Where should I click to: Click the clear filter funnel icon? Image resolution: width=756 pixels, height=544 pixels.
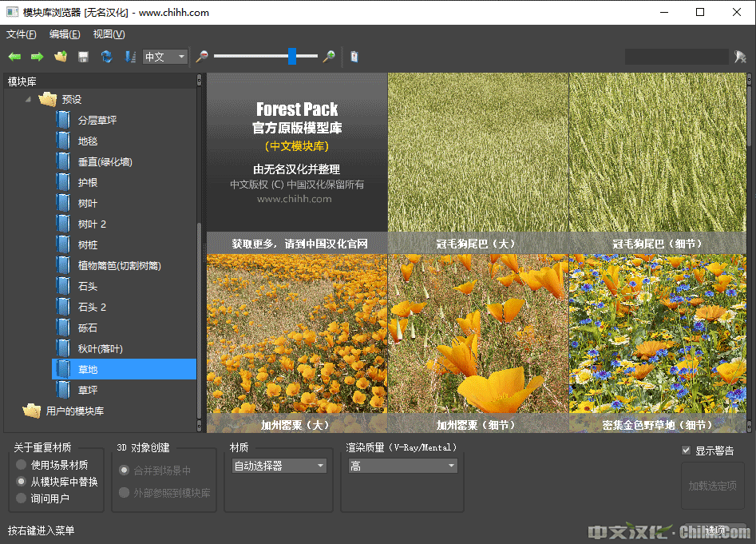(740, 57)
